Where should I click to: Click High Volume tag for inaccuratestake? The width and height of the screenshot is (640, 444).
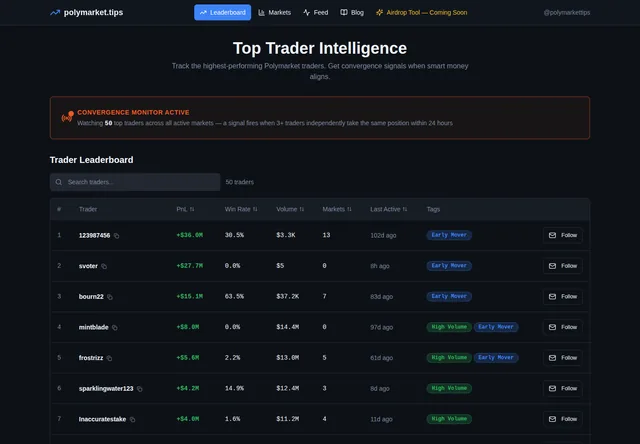(449, 419)
